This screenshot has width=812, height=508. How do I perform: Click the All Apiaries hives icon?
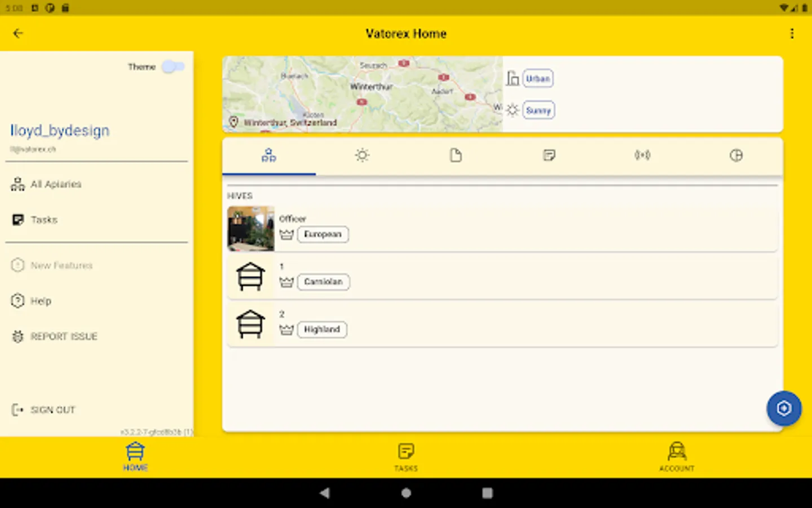pyautogui.click(x=17, y=184)
